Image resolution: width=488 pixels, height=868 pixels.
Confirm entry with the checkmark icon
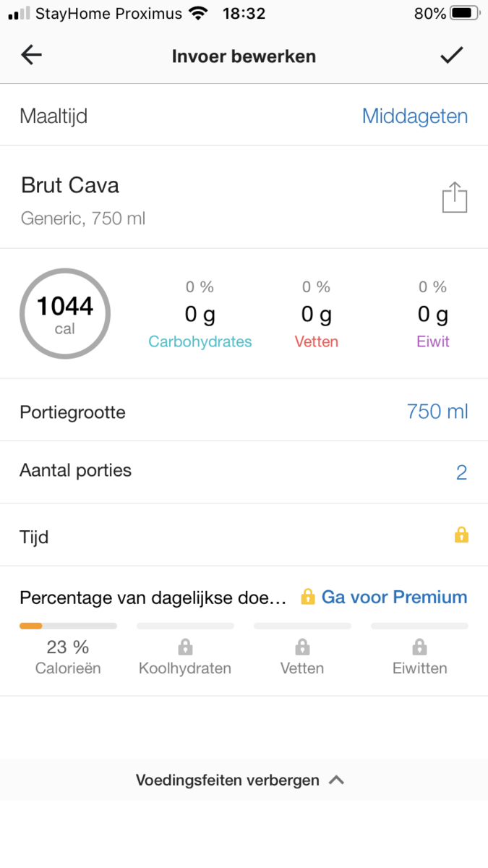coord(452,55)
